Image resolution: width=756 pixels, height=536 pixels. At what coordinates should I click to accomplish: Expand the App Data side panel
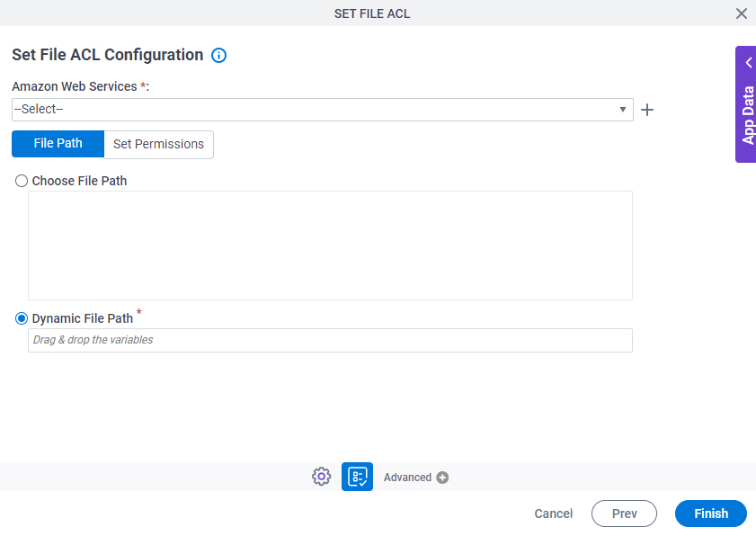pos(746,104)
